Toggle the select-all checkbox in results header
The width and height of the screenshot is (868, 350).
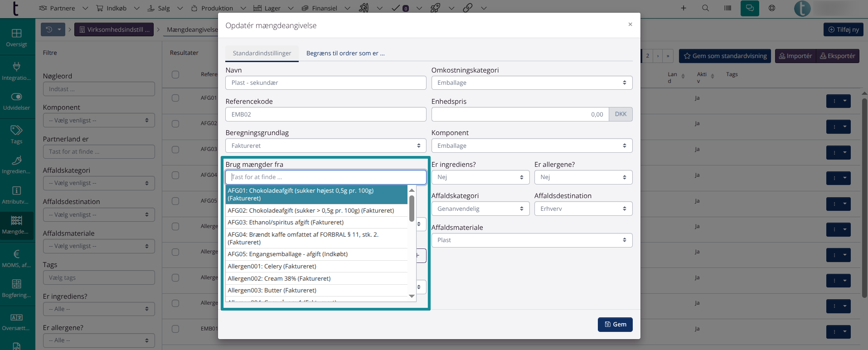[175, 75]
